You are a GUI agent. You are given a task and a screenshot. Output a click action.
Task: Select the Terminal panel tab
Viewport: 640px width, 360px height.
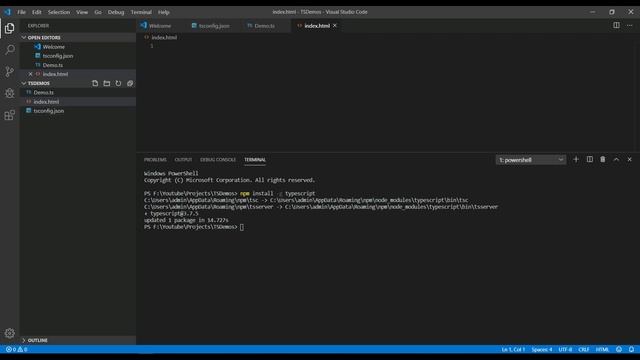pyautogui.click(x=255, y=160)
